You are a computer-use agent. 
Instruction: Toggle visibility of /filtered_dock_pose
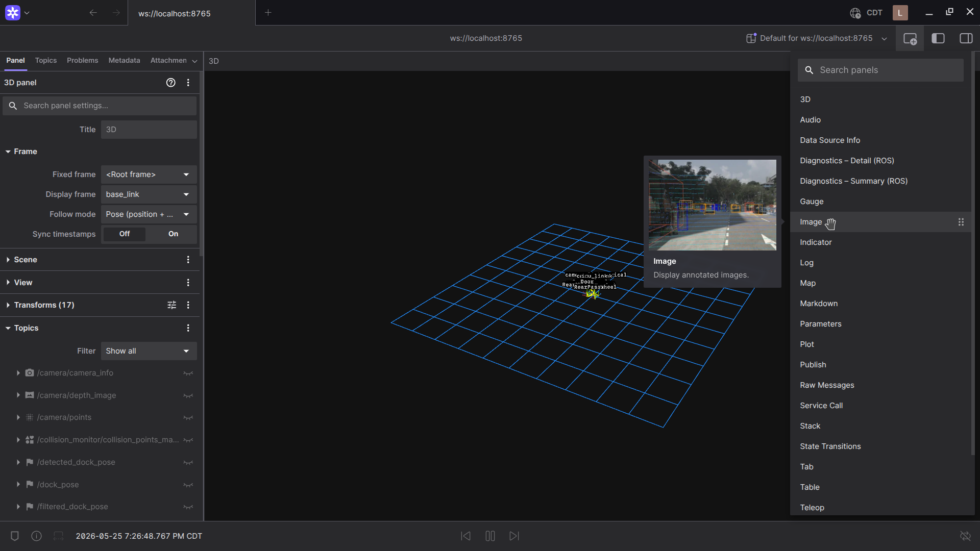pos(188,507)
